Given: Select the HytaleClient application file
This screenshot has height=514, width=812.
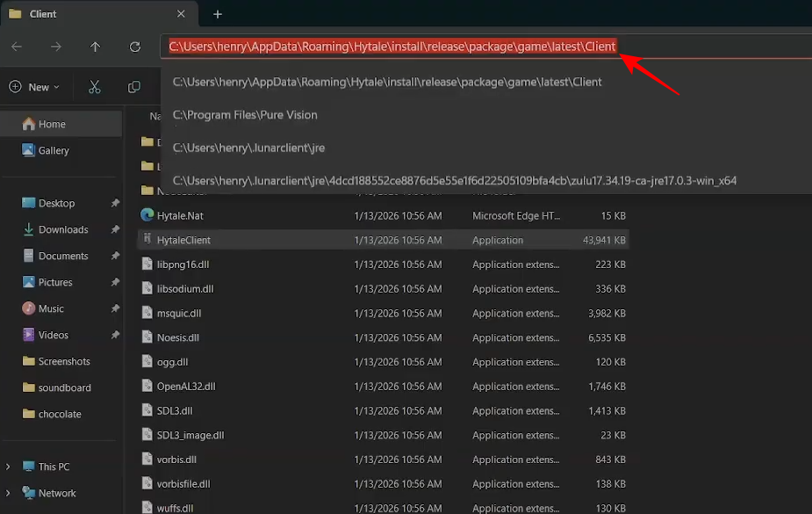Looking at the screenshot, I should (183, 240).
